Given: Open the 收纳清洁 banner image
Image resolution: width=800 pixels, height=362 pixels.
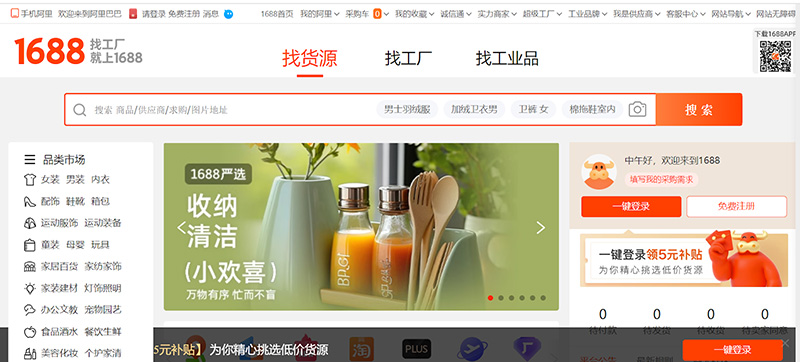Looking at the screenshot, I should [361, 226].
